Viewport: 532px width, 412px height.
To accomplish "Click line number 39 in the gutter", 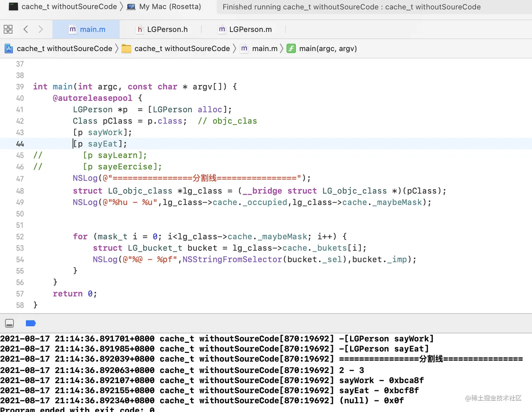I will [x=20, y=87].
